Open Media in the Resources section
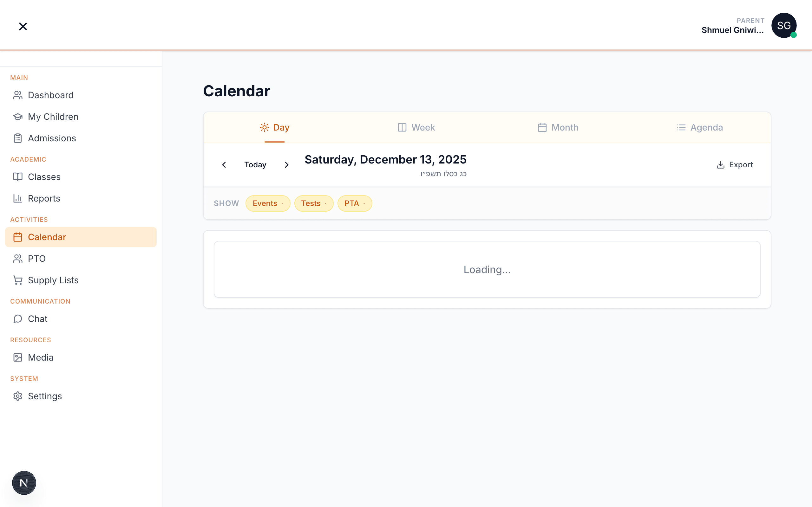Screen dimensions: 812x507 point(41,357)
